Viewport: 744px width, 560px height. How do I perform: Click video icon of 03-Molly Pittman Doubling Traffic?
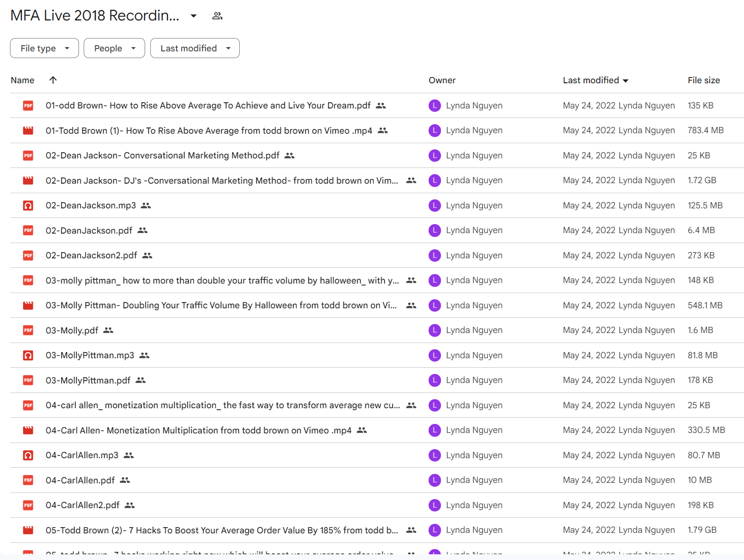point(28,305)
